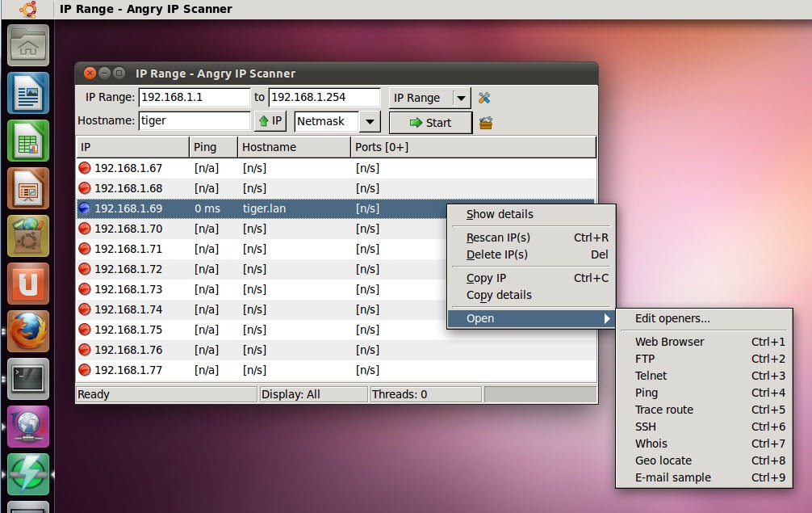Click the scan progress bar in status bar
This screenshot has width=812, height=513.
click(x=540, y=394)
